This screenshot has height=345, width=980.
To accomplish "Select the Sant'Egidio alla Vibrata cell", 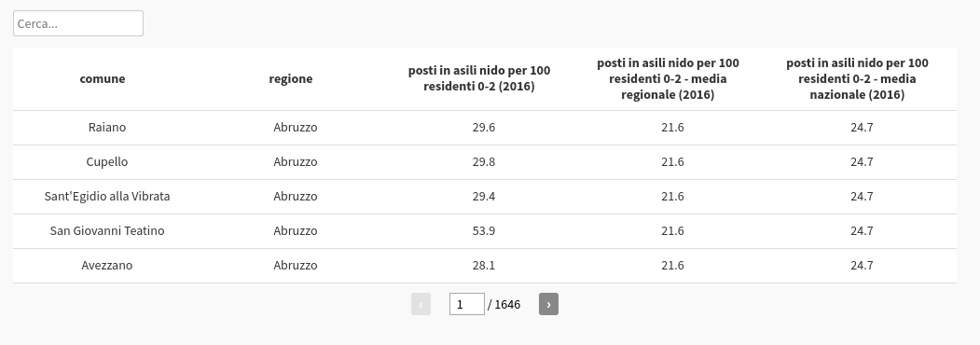I will point(107,196).
